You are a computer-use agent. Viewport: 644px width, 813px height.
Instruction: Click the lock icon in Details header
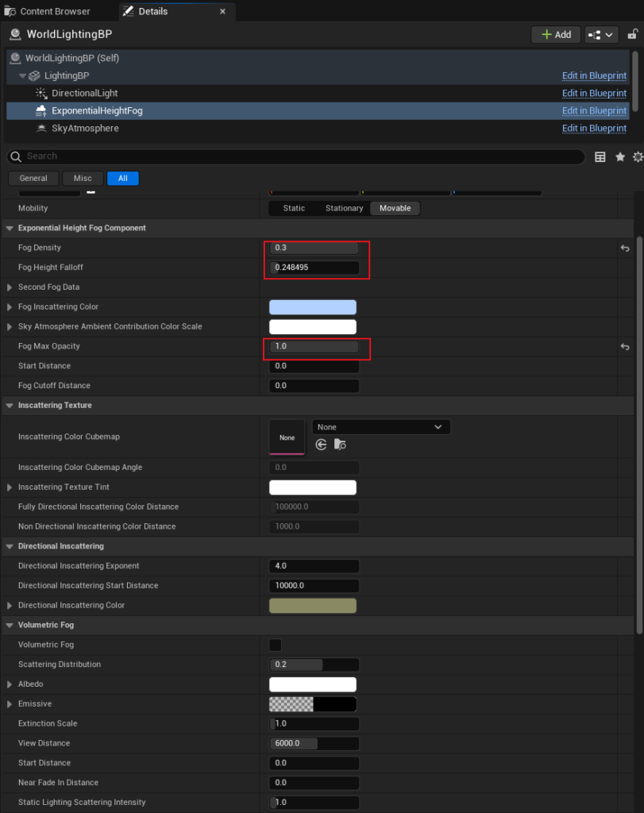pos(633,34)
